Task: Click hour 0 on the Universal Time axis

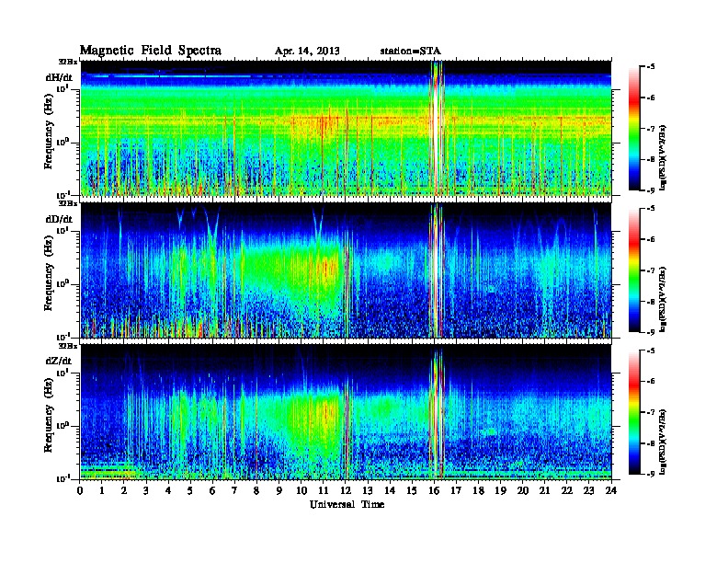Action: tap(80, 490)
